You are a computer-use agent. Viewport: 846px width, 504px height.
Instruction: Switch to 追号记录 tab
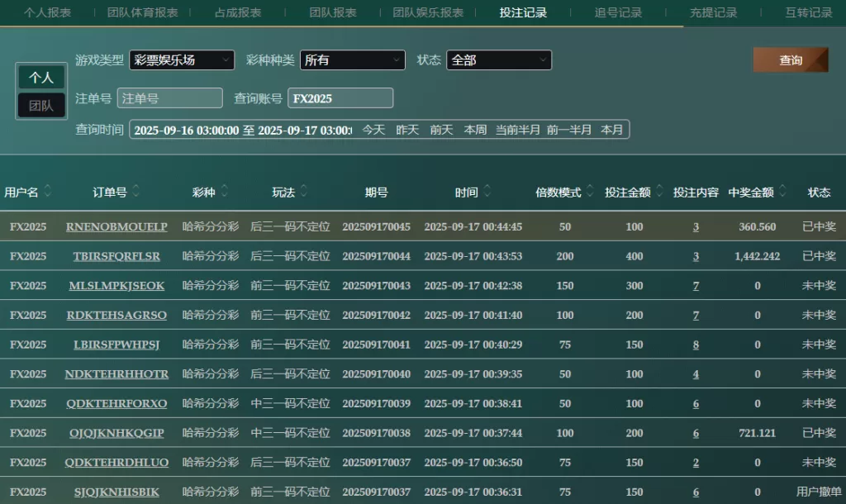tap(618, 12)
